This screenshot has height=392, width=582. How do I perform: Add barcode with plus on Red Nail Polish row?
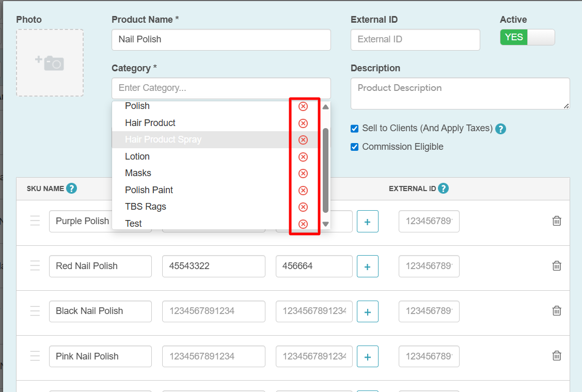(x=368, y=266)
